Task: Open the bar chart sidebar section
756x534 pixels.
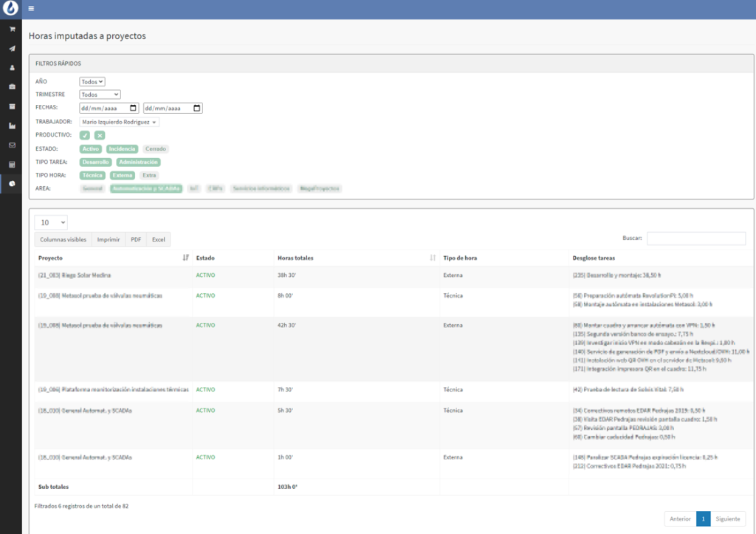Action: [12, 126]
